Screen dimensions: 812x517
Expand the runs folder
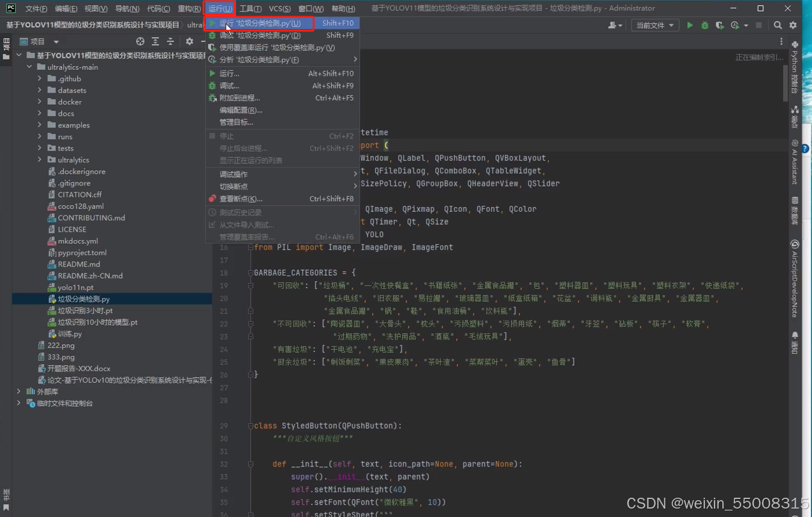(40, 137)
